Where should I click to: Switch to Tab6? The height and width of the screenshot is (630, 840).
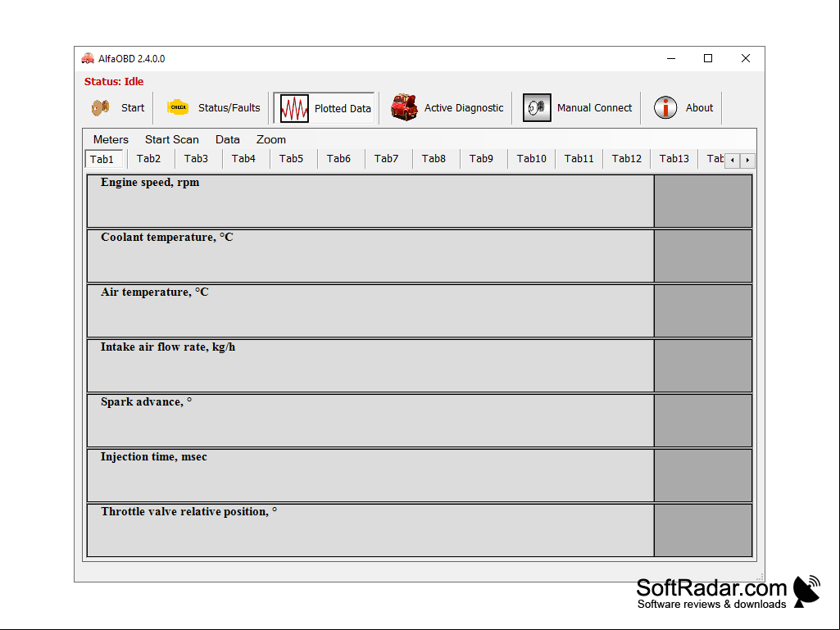(x=338, y=159)
